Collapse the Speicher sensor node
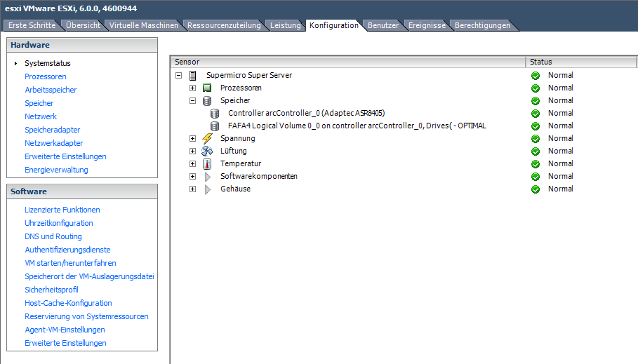 click(x=193, y=100)
